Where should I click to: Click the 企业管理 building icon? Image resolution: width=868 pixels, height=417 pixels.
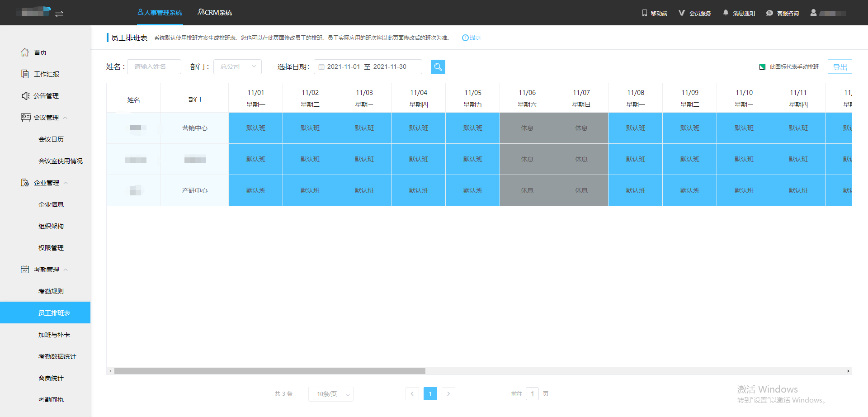(25, 182)
